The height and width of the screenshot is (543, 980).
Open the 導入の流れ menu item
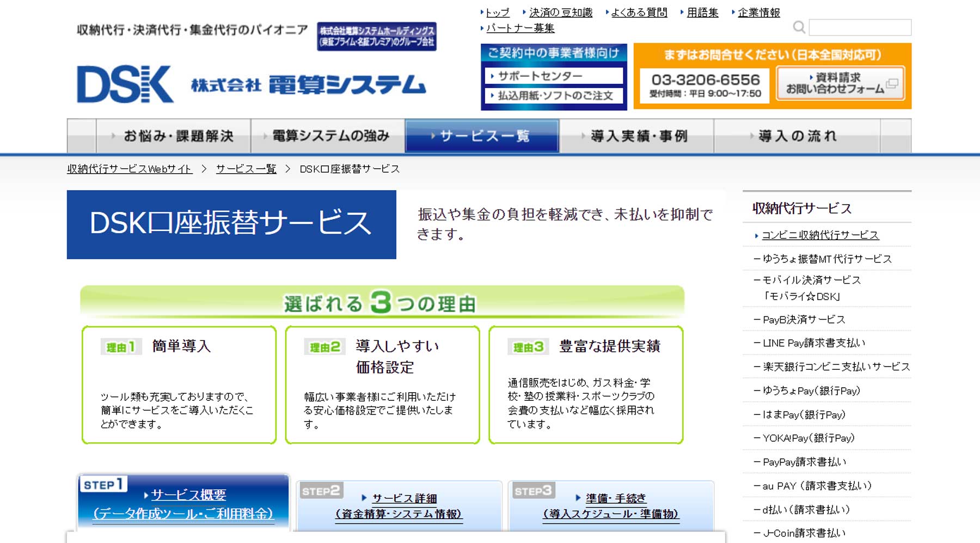point(796,136)
